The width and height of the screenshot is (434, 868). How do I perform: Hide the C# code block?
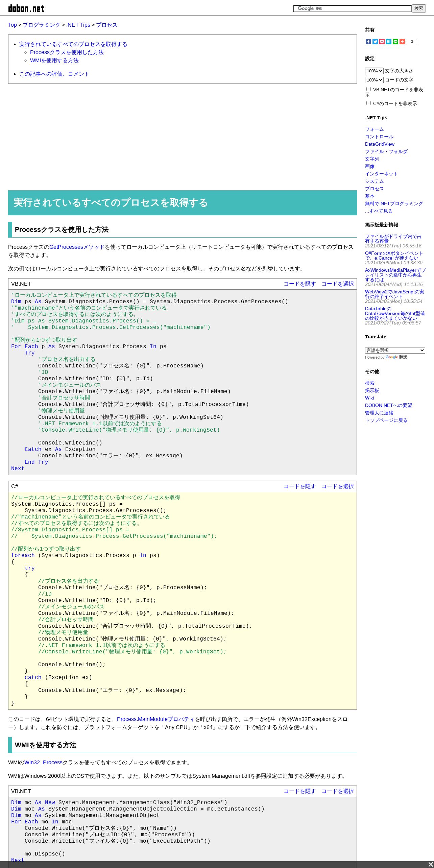click(299, 486)
